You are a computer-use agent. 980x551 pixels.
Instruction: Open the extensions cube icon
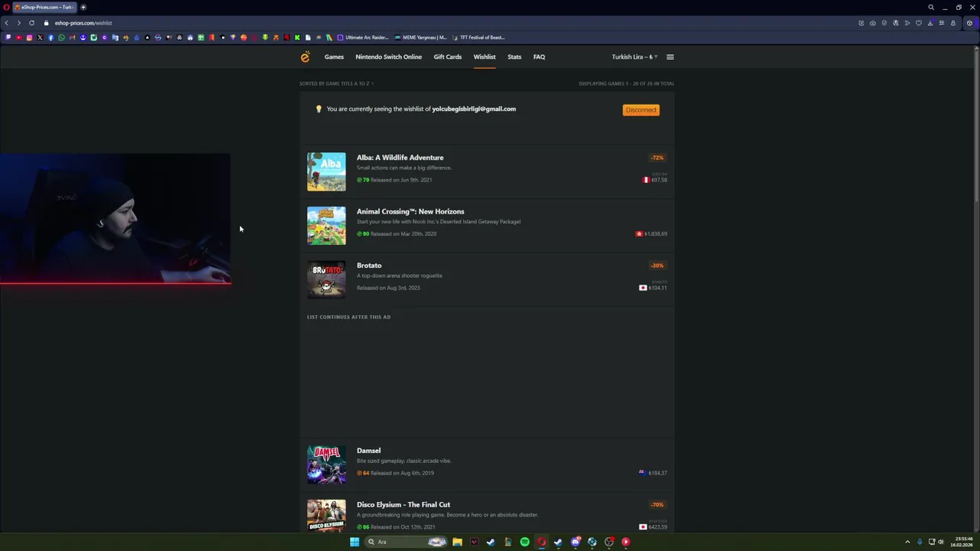coord(969,23)
